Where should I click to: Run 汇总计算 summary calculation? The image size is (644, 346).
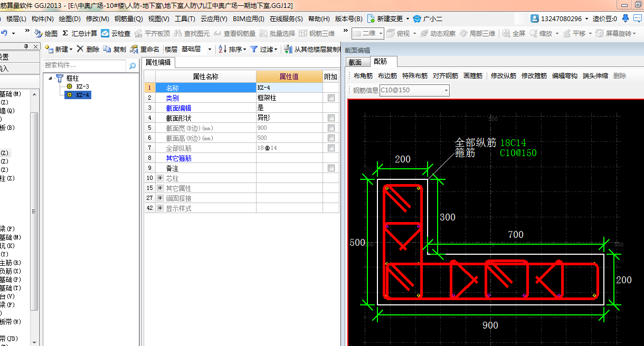[x=79, y=33]
